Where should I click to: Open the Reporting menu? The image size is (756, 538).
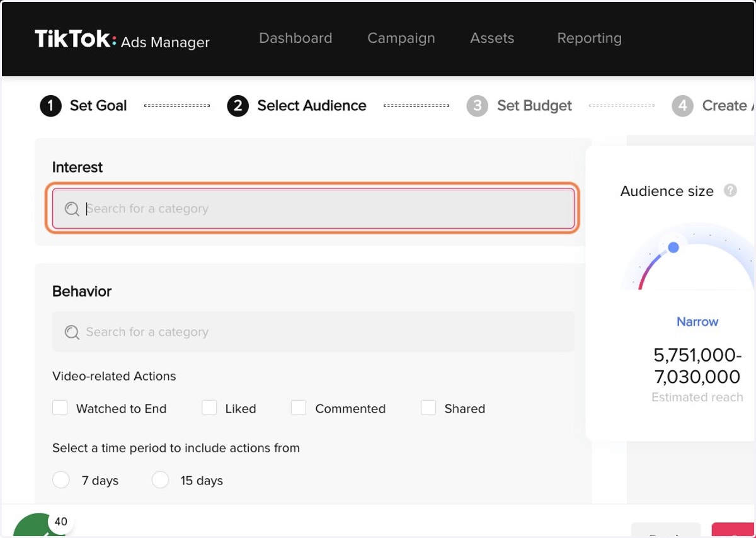(x=589, y=38)
